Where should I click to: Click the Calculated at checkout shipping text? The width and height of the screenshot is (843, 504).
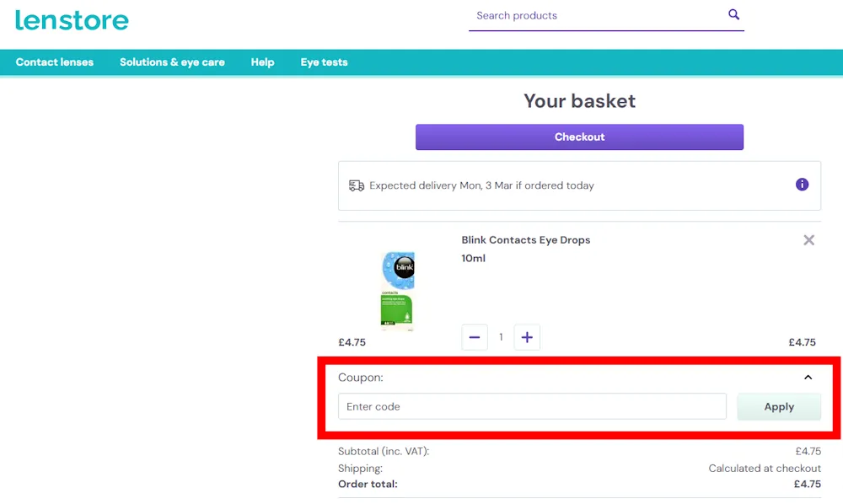765,468
